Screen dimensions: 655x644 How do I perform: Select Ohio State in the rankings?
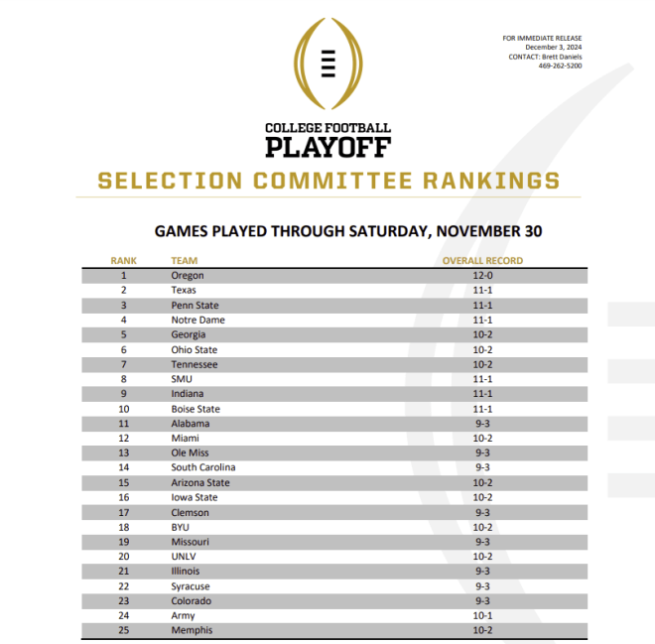click(x=195, y=349)
